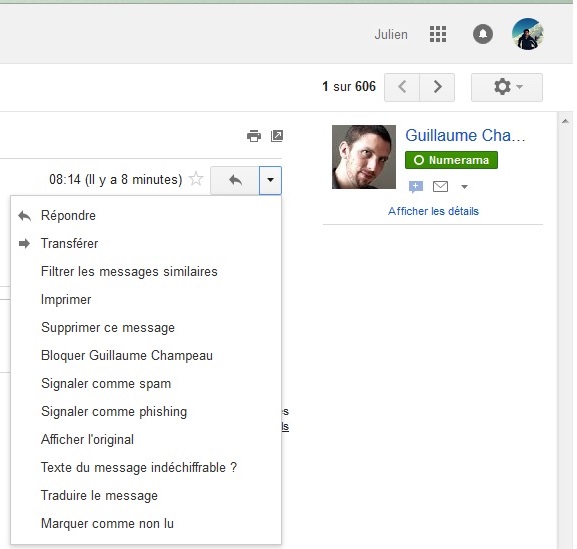Expand contact options arrow next to envelope
The width and height of the screenshot is (577, 549).
tap(464, 187)
